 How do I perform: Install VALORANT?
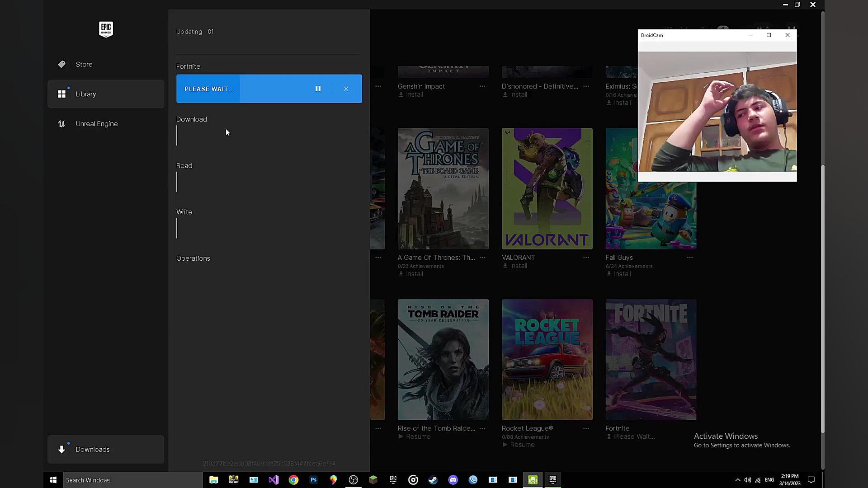[x=514, y=266]
